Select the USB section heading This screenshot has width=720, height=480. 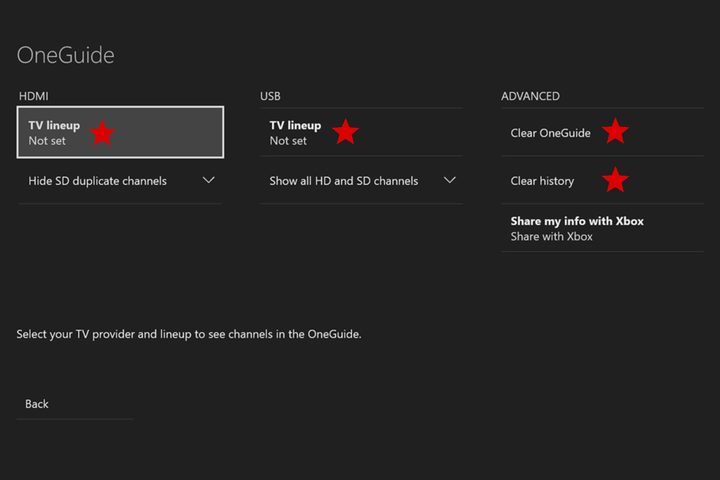[x=270, y=96]
